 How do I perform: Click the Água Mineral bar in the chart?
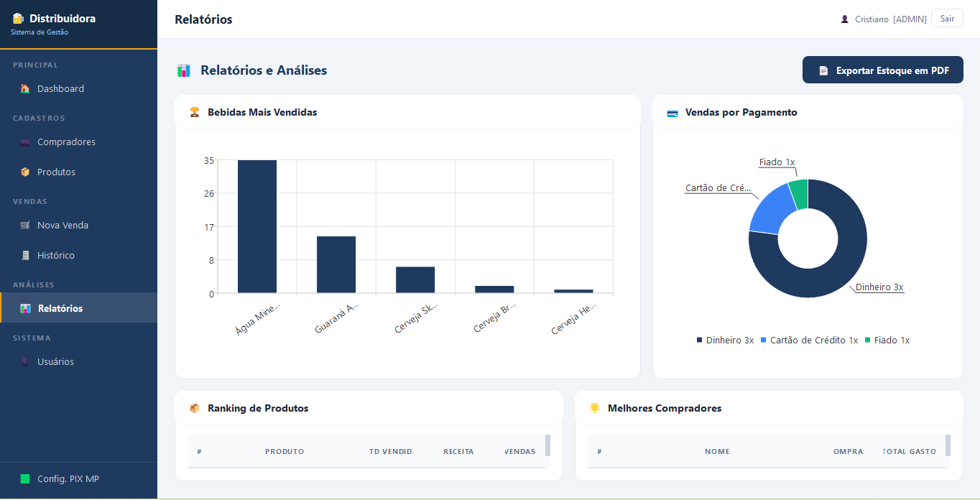coord(257,226)
